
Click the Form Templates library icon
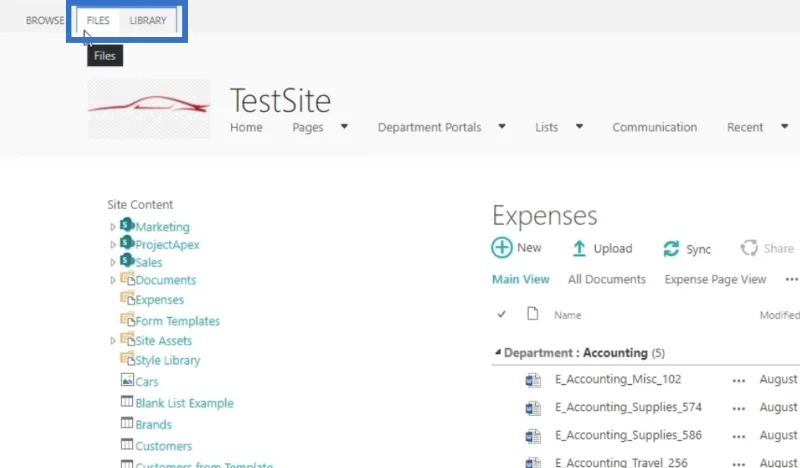[x=128, y=319]
